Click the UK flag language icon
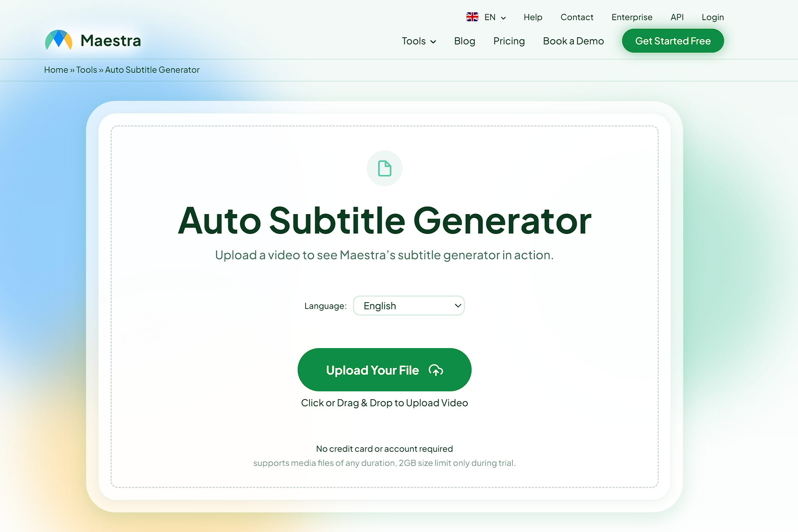The width and height of the screenshot is (798, 532). [x=472, y=17]
